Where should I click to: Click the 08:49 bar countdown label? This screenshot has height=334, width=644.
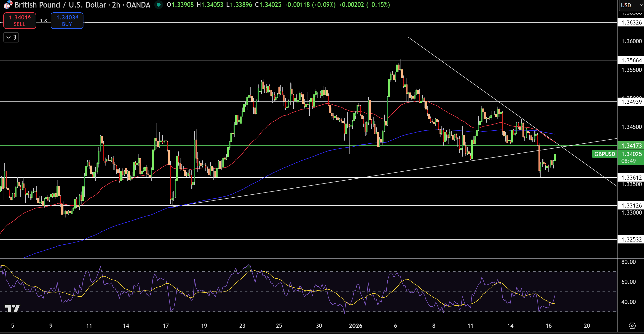tap(628, 161)
